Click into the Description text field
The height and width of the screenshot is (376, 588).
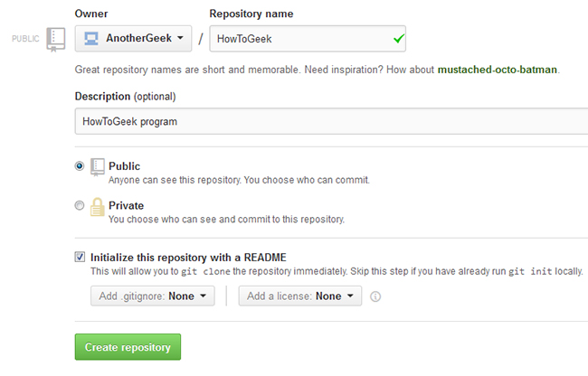point(331,121)
